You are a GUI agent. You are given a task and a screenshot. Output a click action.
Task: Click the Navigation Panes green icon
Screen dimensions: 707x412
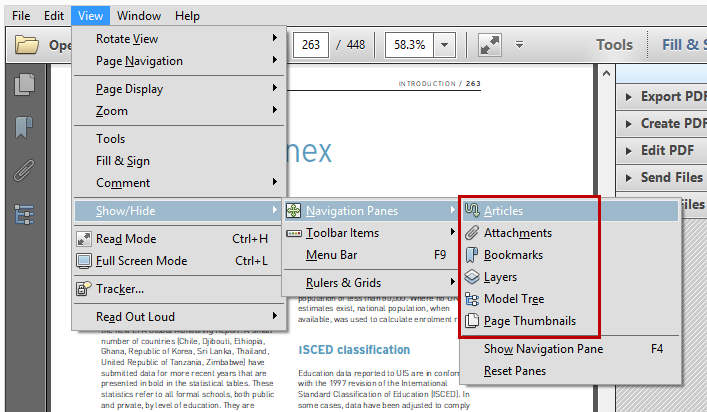pos(294,211)
